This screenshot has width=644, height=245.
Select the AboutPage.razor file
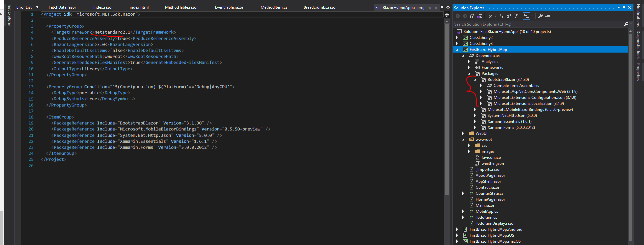(490, 175)
